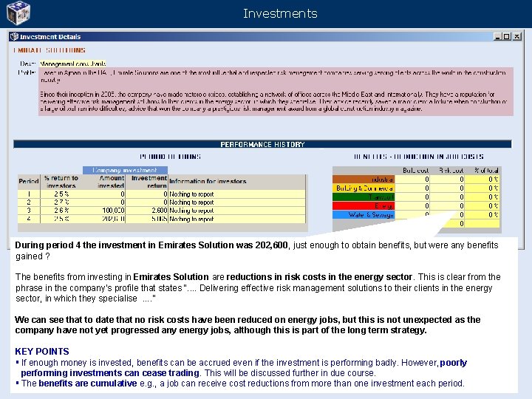Viewport: 532px width, 399px height.
Task: Click the Risk cost column header
Action: pos(451,171)
